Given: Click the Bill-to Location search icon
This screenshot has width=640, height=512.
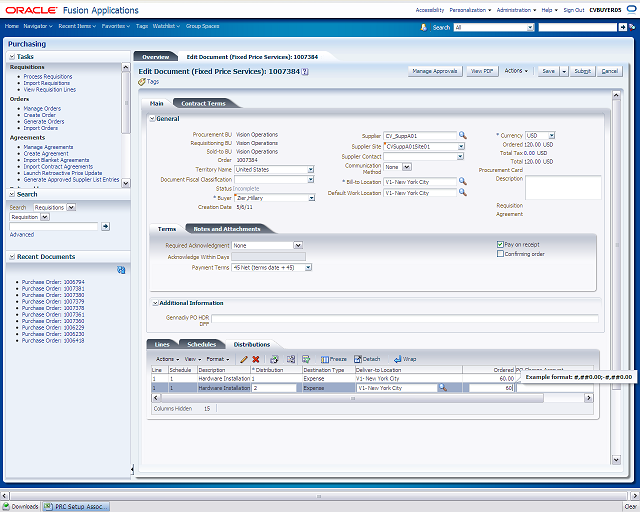Looking at the screenshot, I should click(x=462, y=181).
